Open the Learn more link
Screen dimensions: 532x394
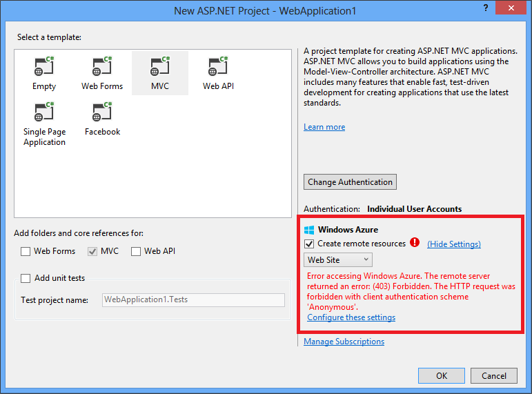pos(324,127)
